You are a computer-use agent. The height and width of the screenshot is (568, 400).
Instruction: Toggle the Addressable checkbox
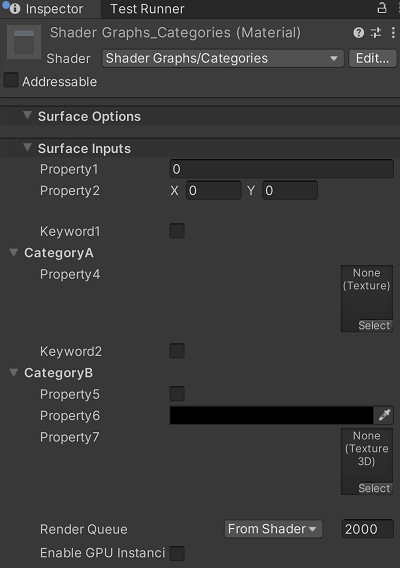coord(11,80)
